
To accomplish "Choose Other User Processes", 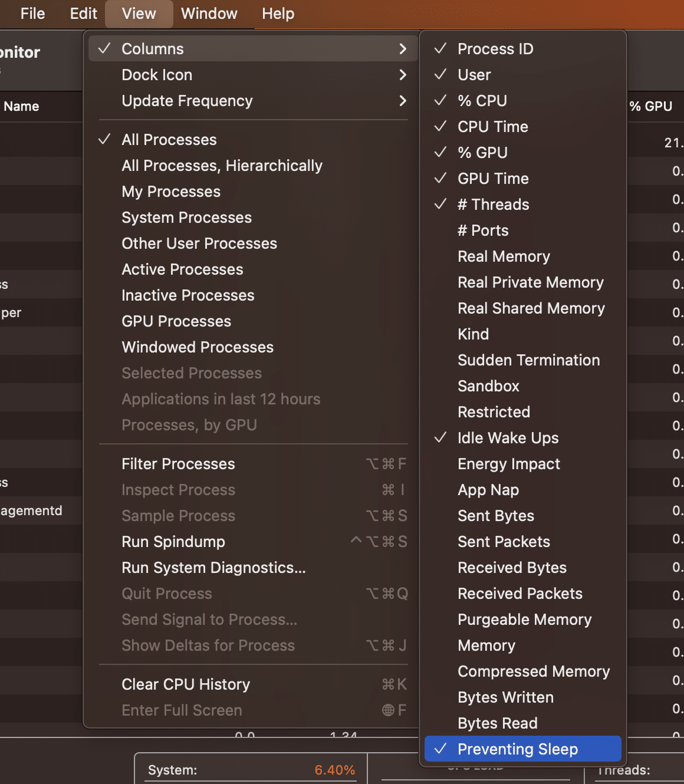I will [253, 243].
